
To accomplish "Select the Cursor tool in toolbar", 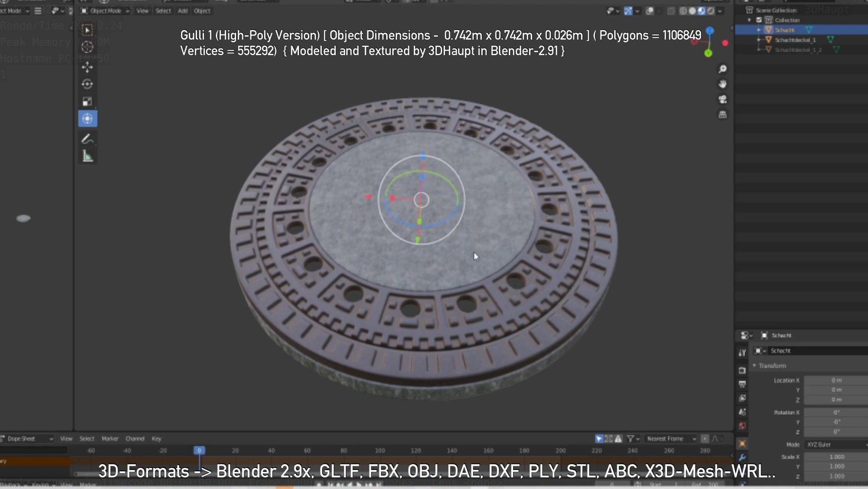I will pyautogui.click(x=87, y=47).
